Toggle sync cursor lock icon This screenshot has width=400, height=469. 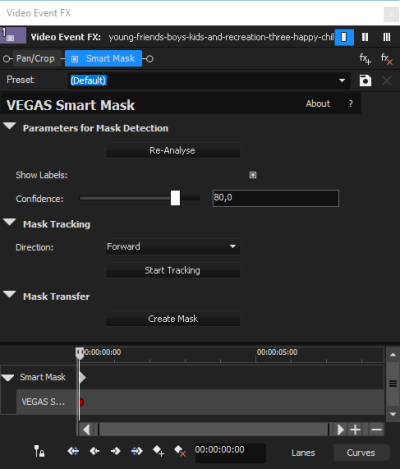point(39,451)
